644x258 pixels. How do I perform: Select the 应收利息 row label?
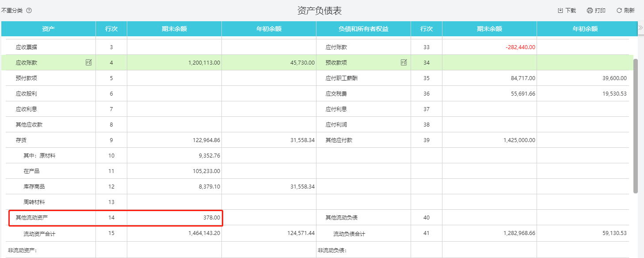click(27, 109)
